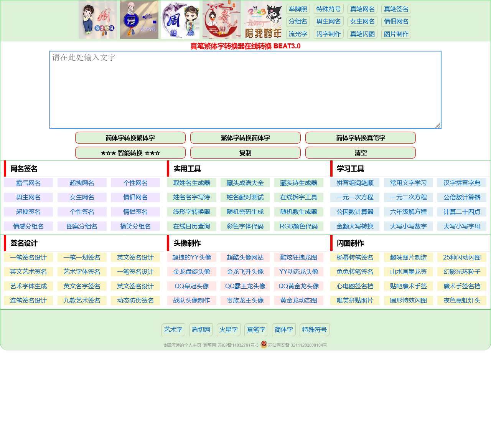491x448 pixels.
Task: Open the '金额大写转换' link
Action: 355,226
